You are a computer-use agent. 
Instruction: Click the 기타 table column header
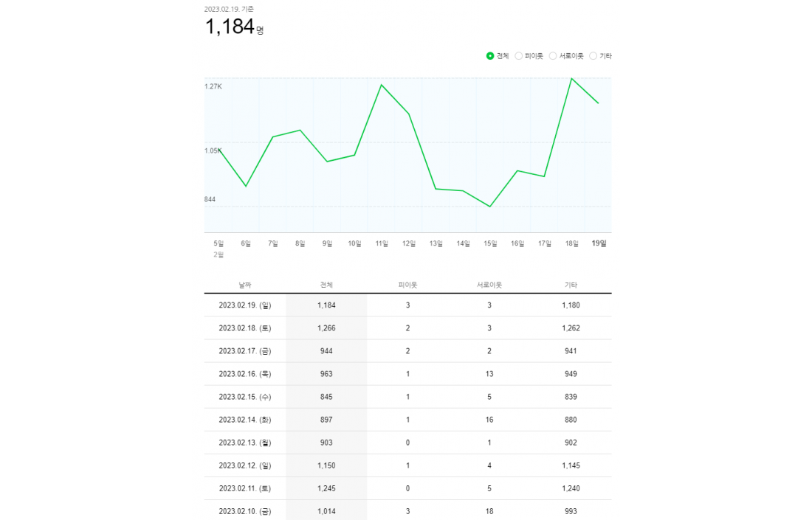(x=571, y=285)
